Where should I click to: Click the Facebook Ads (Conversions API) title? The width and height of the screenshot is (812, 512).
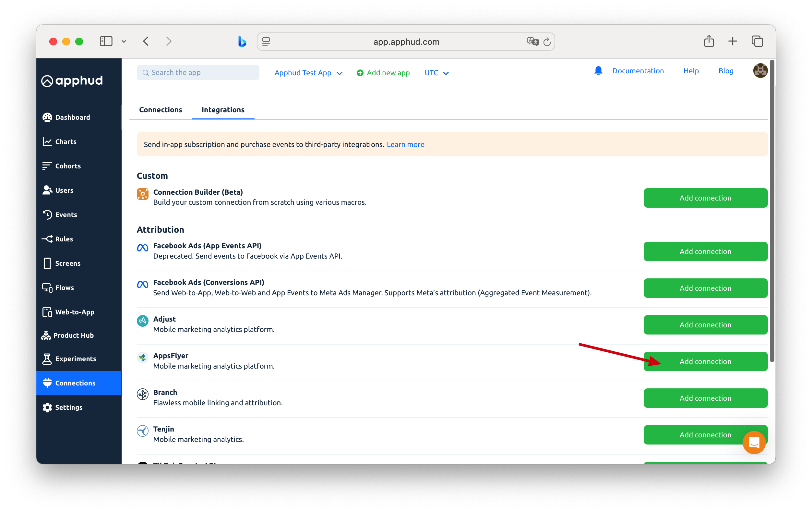(209, 282)
